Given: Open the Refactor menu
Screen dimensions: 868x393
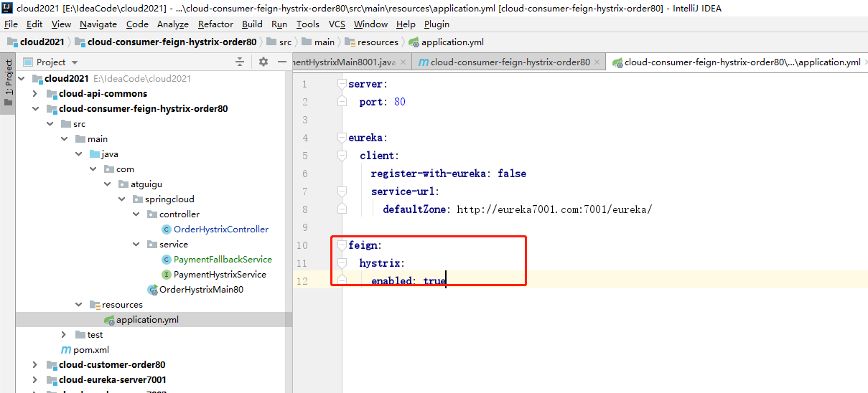Looking at the screenshot, I should [x=216, y=24].
